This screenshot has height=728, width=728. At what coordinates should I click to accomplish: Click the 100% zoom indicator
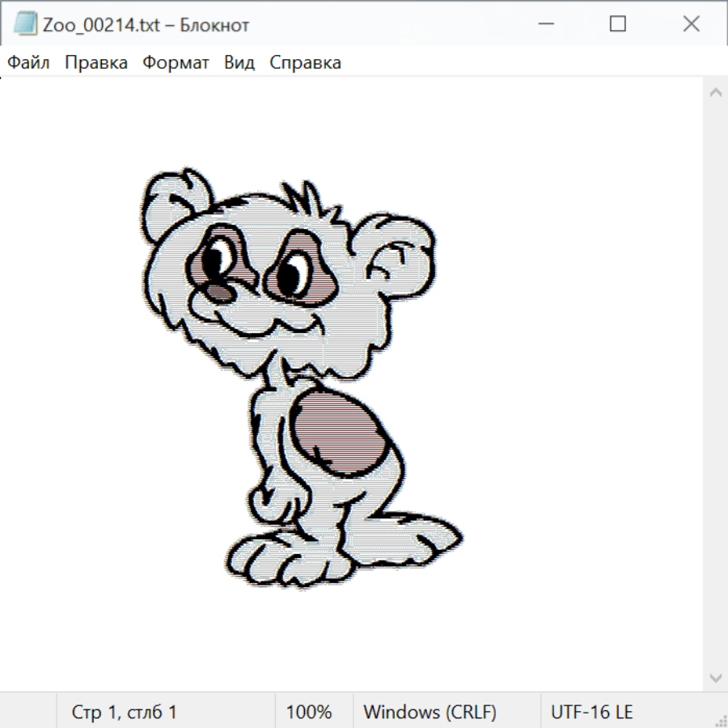309,713
